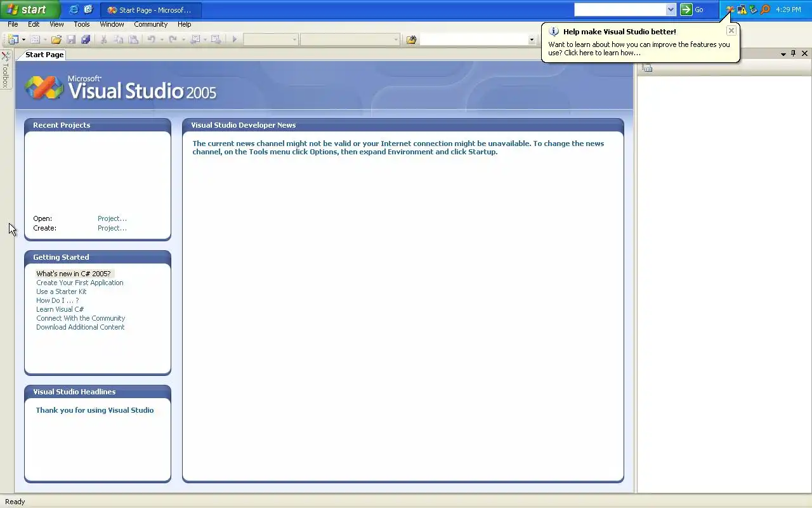The image size is (812, 508).
Task: Open the collapsed Toolbox side tab
Action: [6, 70]
